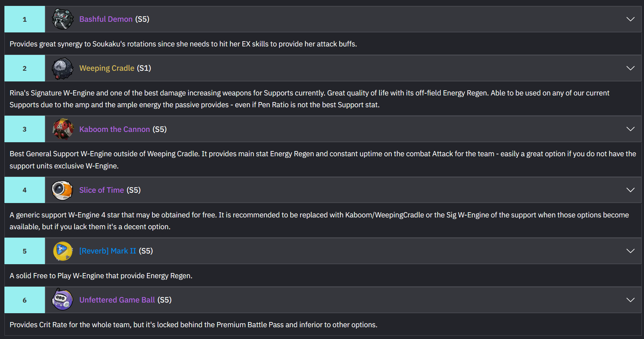The width and height of the screenshot is (644, 339).
Task: Expand the Kaboom the Cannon chevron
Action: pyautogui.click(x=630, y=129)
